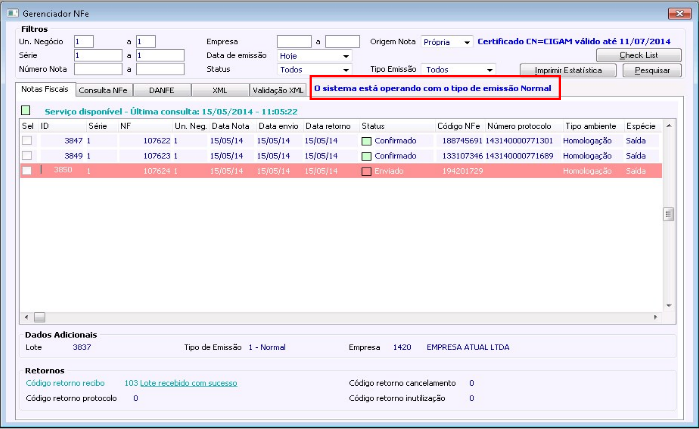The height and width of the screenshot is (429, 699).
Task: Check the Sel box for ID 3847
Action: [x=27, y=141]
